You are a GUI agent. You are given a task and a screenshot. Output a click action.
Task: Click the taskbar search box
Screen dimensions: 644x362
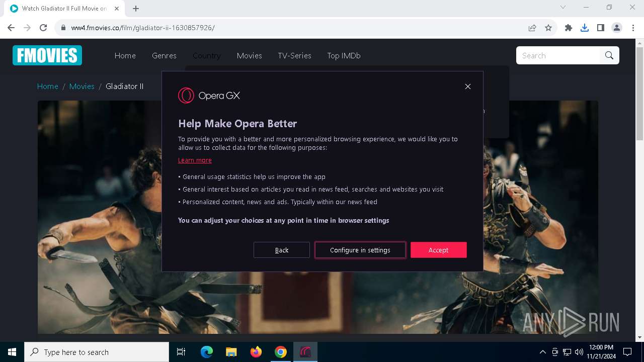[x=97, y=352]
